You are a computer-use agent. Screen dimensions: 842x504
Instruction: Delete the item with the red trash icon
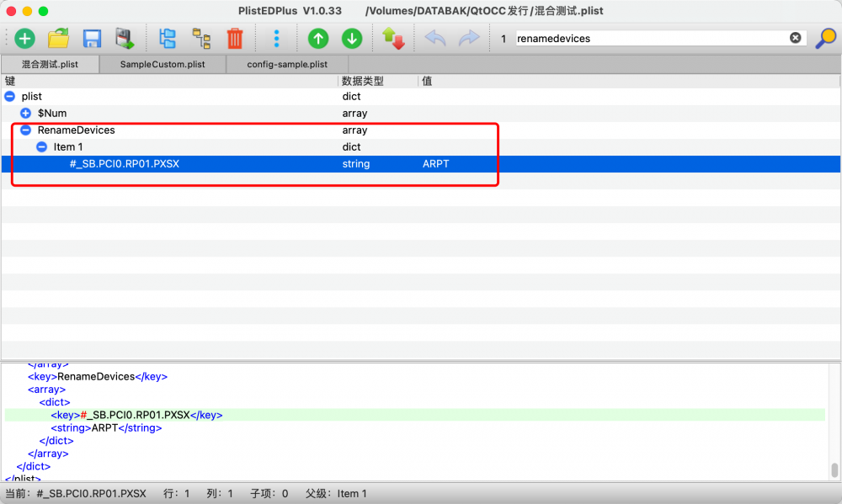point(235,39)
